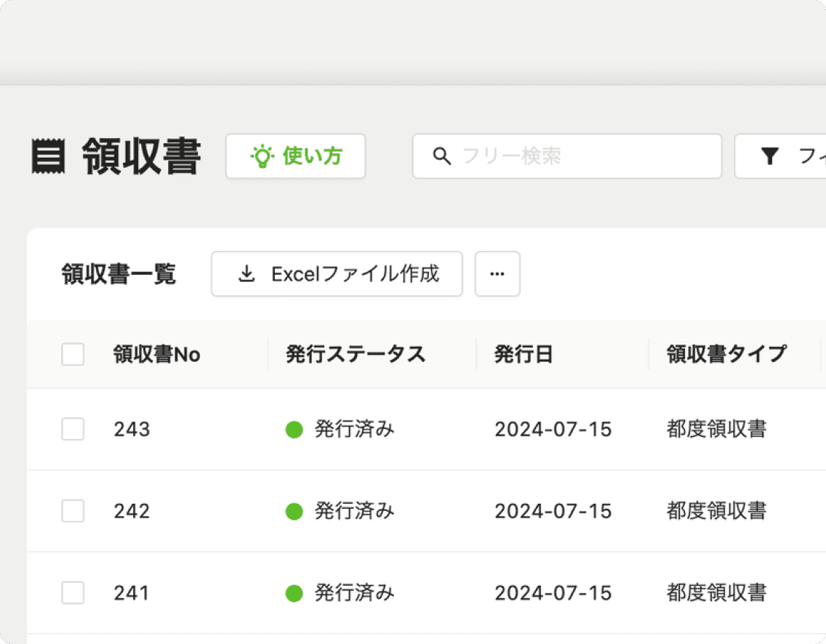
Task: Click the receipt icon beside 領収書 title
Action: (x=48, y=156)
